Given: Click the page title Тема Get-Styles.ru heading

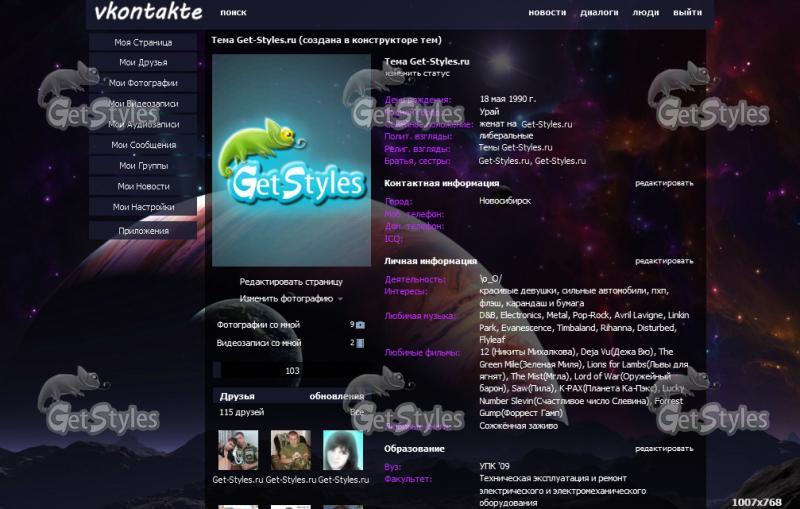Looking at the screenshot, I should click(326, 40).
